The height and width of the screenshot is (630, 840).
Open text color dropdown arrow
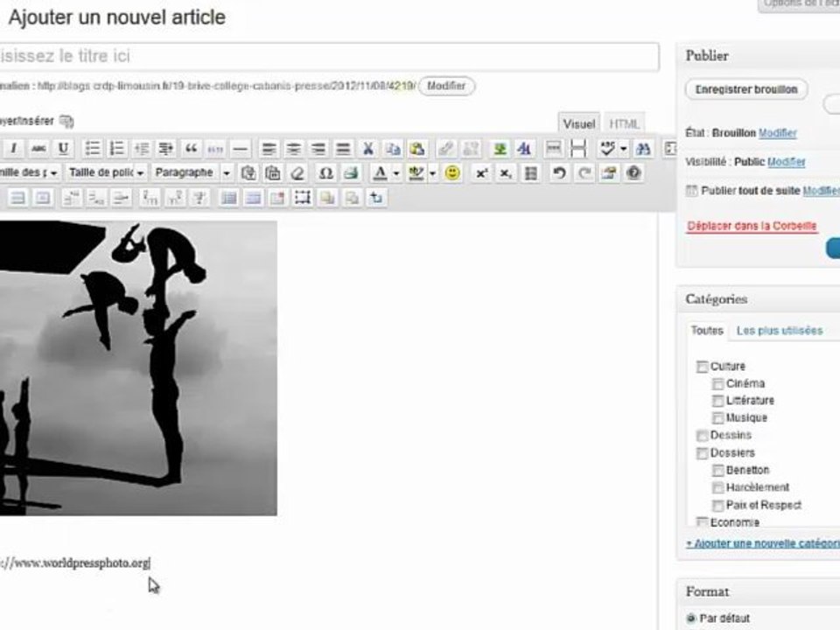[396, 173]
